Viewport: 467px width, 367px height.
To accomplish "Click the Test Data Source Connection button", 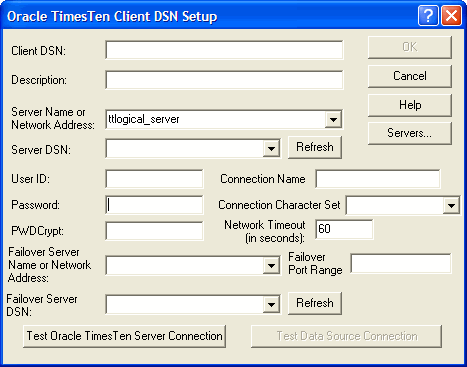I will click(347, 336).
